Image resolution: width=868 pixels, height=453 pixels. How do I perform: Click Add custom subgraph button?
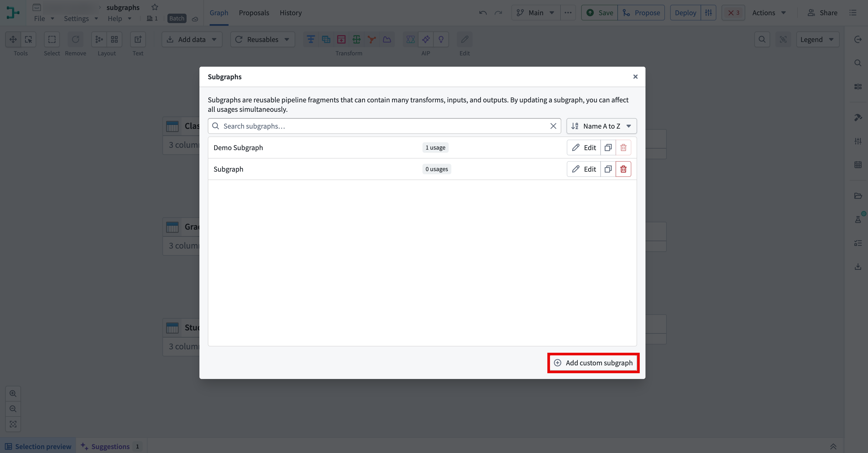tap(593, 363)
